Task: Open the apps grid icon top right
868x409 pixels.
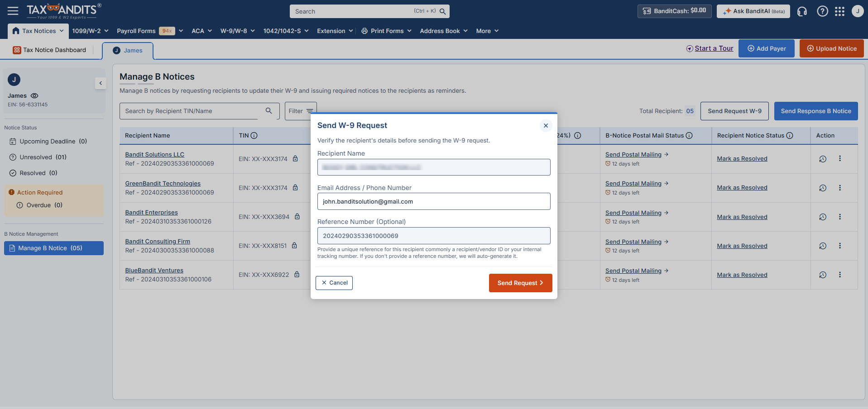Action: click(840, 11)
